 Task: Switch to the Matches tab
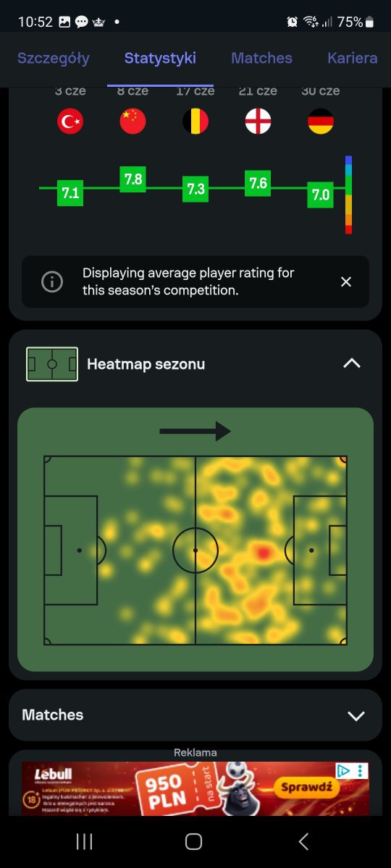pos(261,59)
